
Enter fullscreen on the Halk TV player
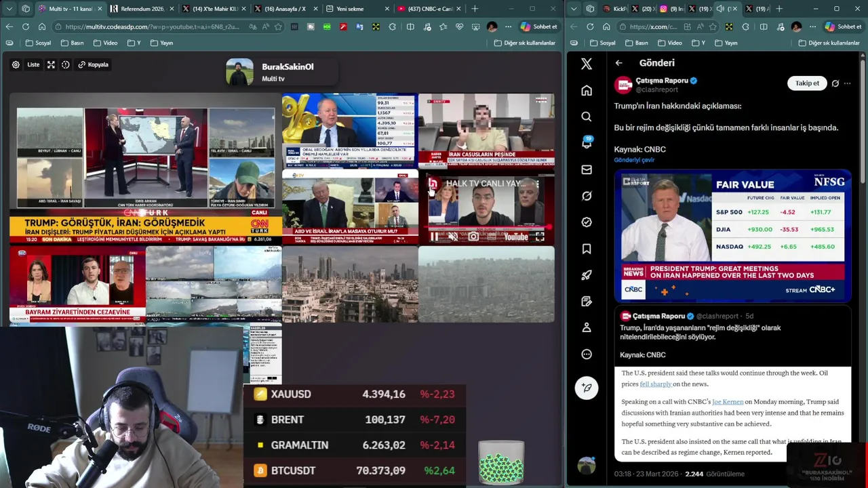540,237
